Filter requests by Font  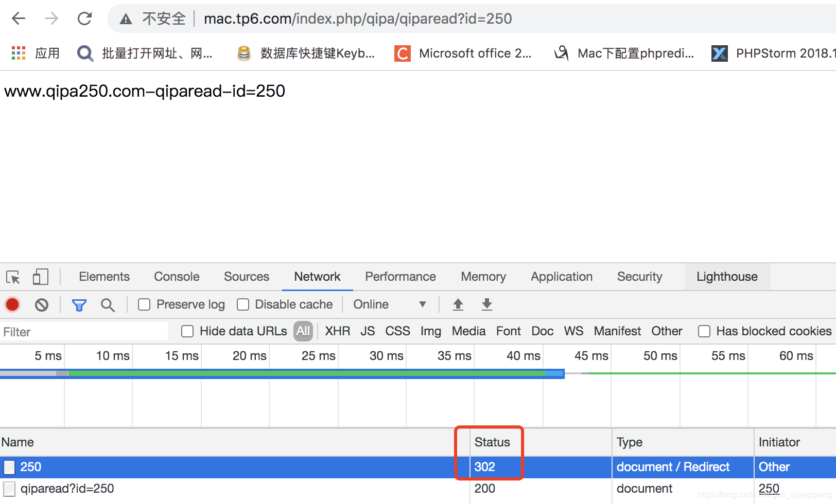pyautogui.click(x=508, y=331)
